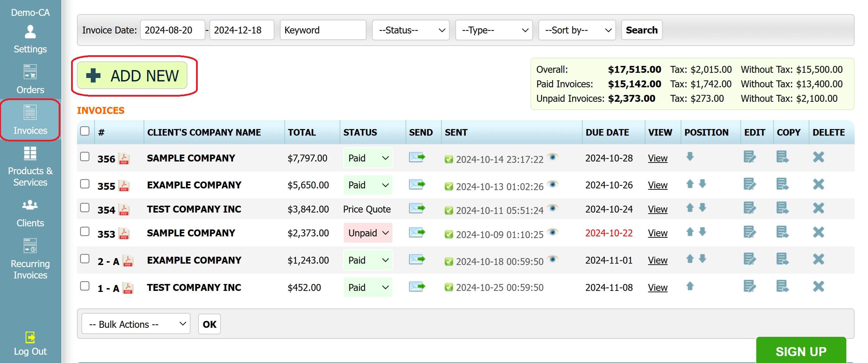Click the Keyword search field

[323, 30]
